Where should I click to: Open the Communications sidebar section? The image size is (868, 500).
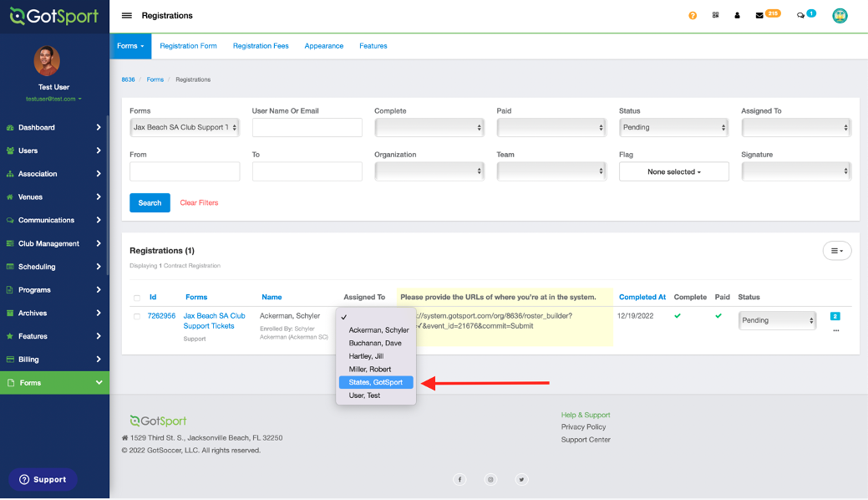pyautogui.click(x=54, y=220)
